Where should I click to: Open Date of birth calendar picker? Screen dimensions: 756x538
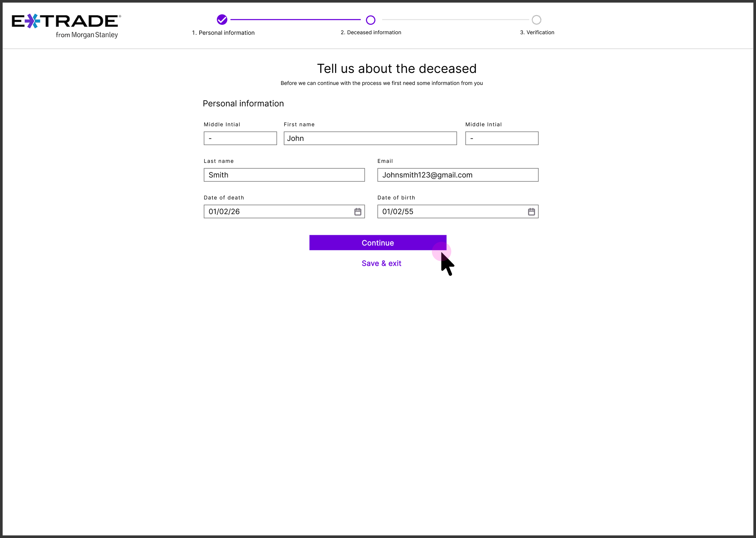pyautogui.click(x=531, y=212)
